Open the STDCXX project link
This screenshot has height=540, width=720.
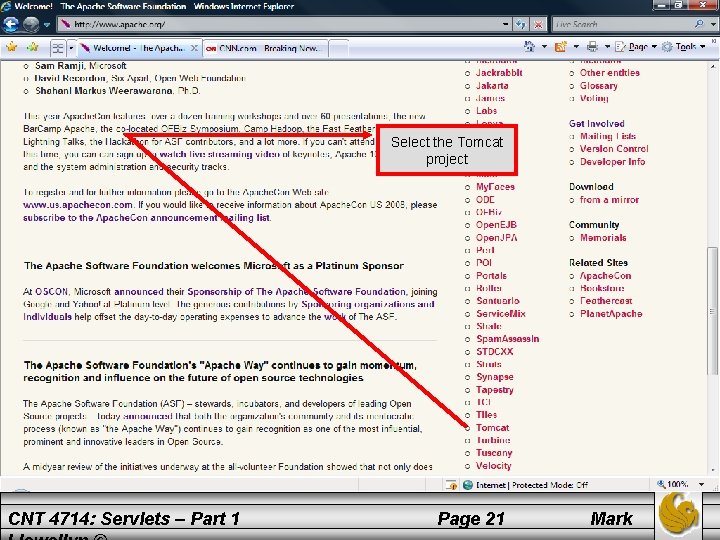[x=495, y=351]
